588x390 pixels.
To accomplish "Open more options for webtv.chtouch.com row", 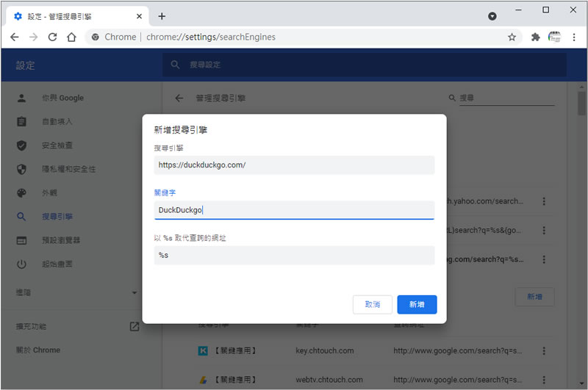I will [x=544, y=380].
